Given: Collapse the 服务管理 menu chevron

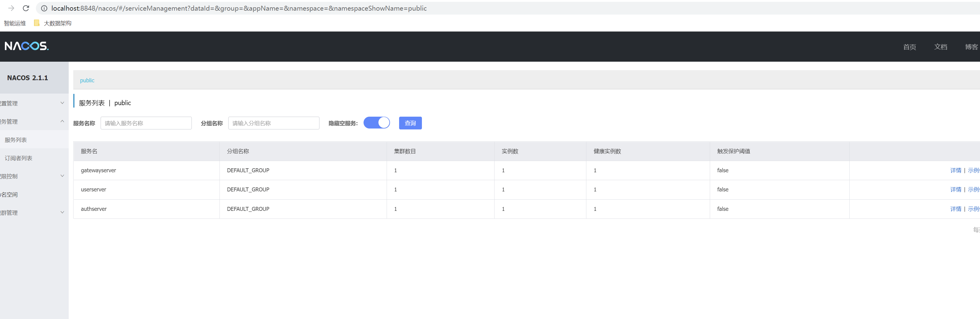Looking at the screenshot, I should click(x=62, y=121).
